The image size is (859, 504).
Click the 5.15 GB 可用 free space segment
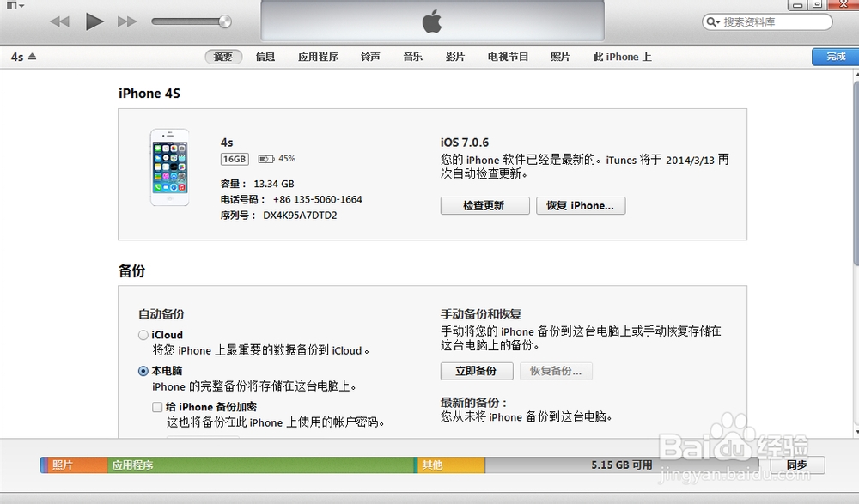click(x=622, y=465)
